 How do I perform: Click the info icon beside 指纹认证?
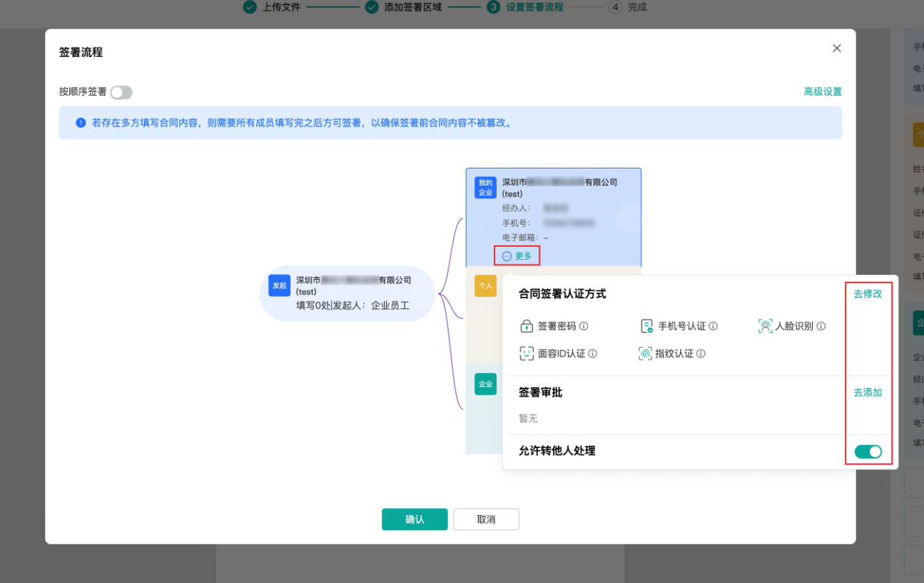click(x=701, y=353)
